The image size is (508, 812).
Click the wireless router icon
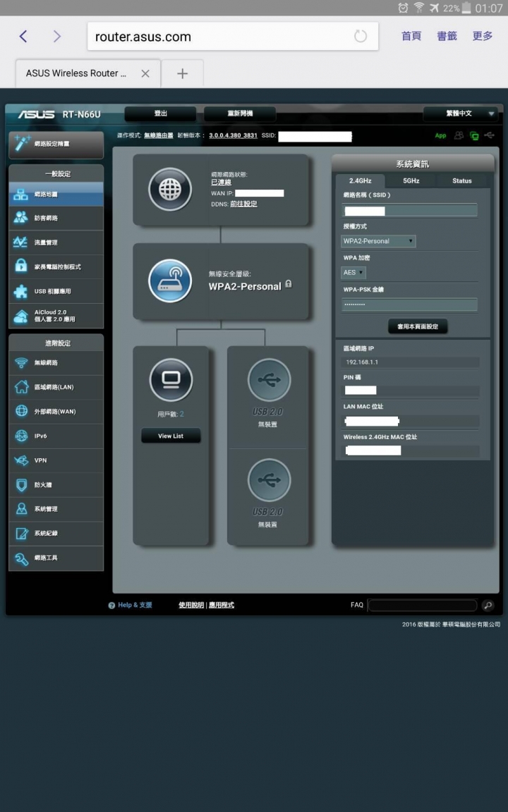[170, 281]
